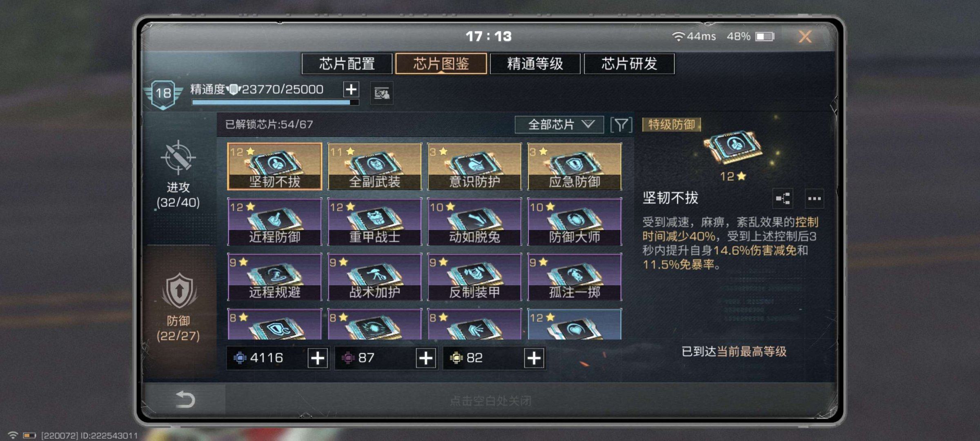The height and width of the screenshot is (441, 980).
Task: Expand the 全部芯片 dropdown
Action: (559, 125)
